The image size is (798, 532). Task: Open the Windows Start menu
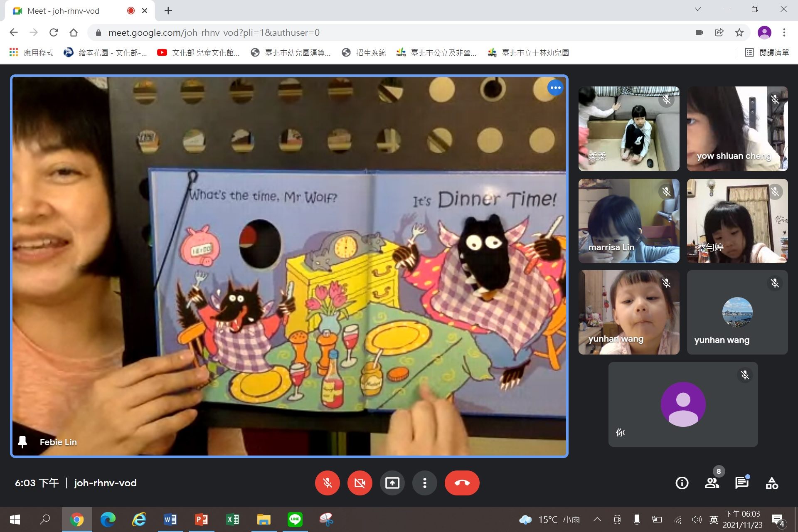pyautogui.click(x=15, y=520)
